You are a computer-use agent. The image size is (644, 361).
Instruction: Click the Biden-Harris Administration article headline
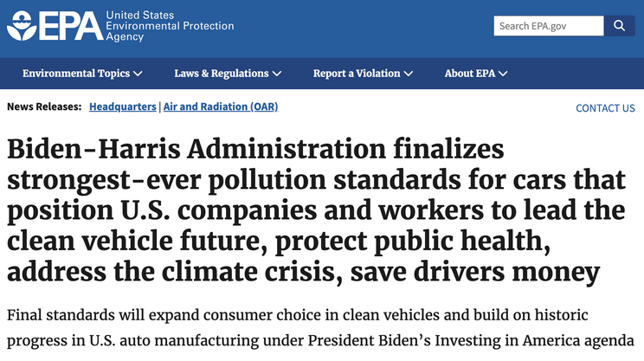(x=316, y=211)
